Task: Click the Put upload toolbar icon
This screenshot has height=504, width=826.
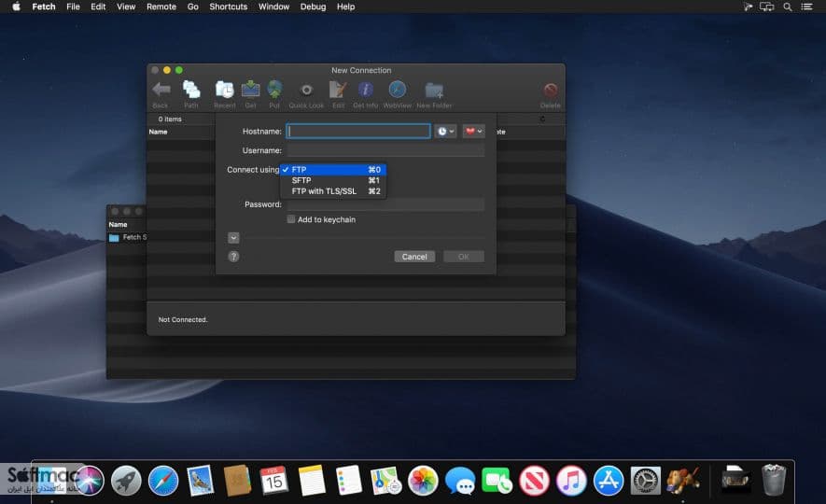Action: point(274,90)
